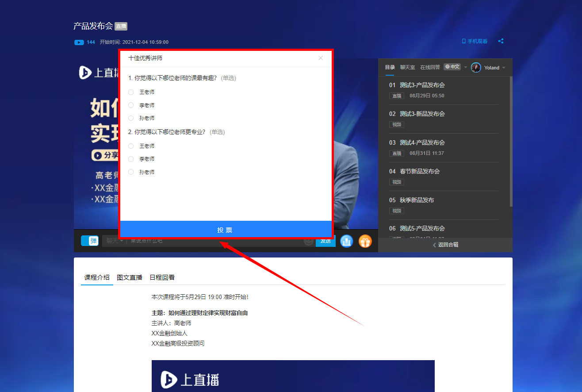
Task: Click the 视频 tag under item 02
Action: tap(397, 124)
